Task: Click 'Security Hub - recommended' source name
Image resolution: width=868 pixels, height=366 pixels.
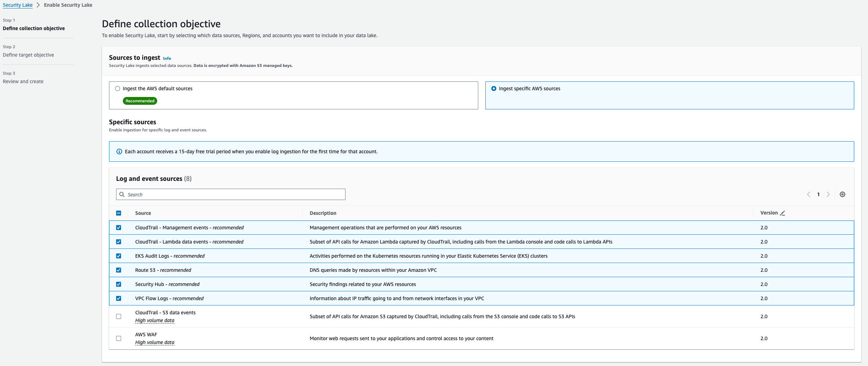Action: click(167, 284)
